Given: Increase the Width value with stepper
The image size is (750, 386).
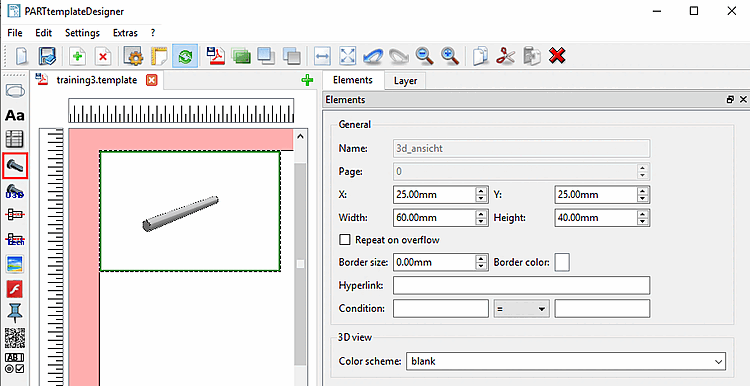Looking at the screenshot, I should click(480, 214).
